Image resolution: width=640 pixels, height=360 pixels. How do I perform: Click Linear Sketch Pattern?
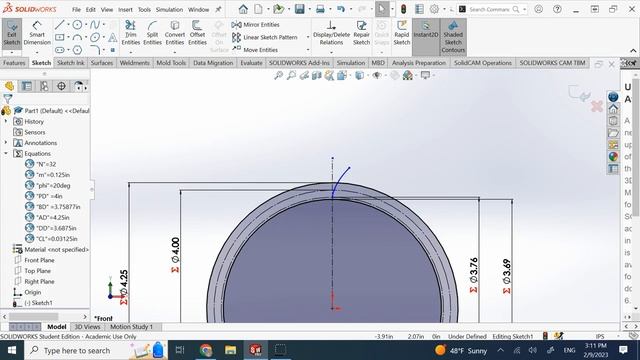(x=264, y=38)
